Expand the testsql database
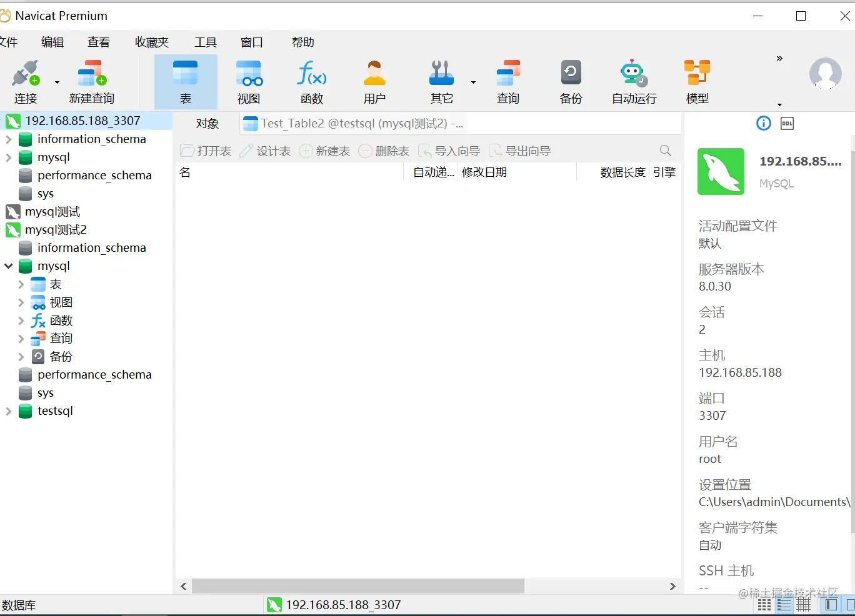The image size is (855, 616). [9, 411]
